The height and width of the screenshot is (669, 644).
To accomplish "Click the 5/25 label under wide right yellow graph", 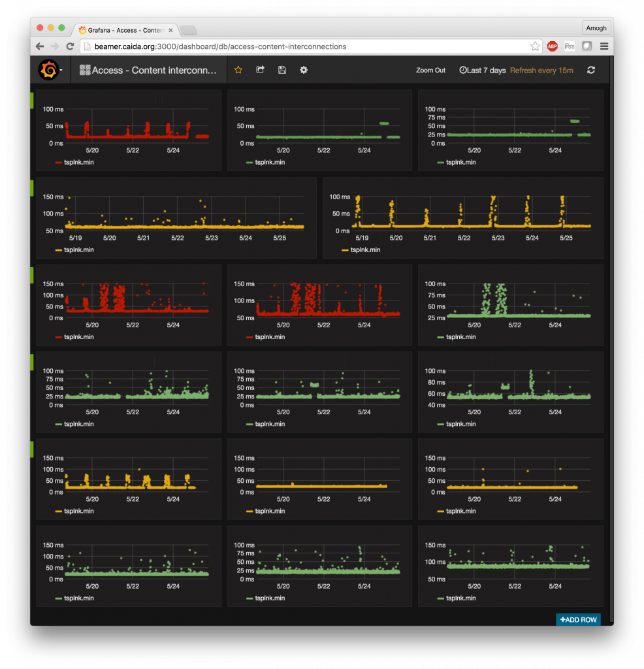I will coord(566,238).
